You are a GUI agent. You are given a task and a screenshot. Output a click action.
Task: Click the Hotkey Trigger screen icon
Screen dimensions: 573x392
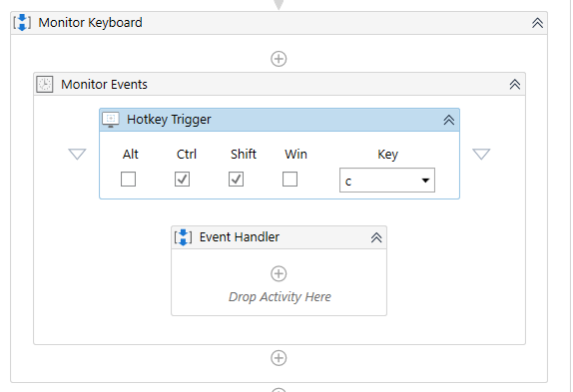tap(111, 120)
